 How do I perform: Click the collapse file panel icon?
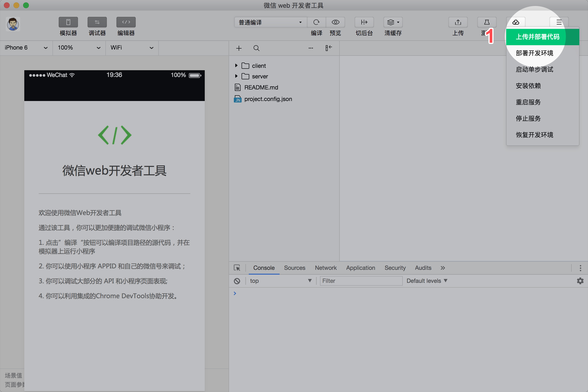coord(328,48)
